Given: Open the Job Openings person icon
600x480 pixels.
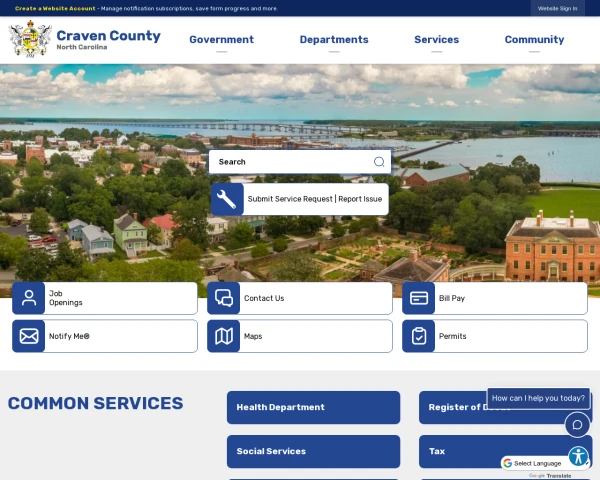Looking at the screenshot, I should coord(29,298).
